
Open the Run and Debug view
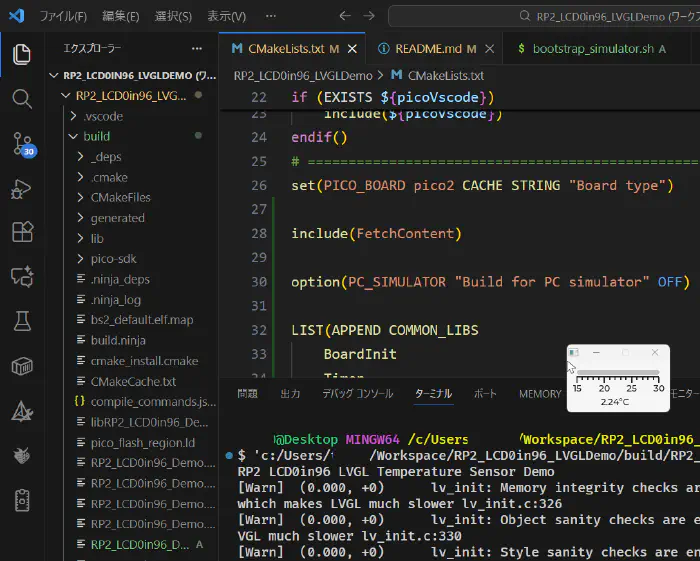pos(21,188)
